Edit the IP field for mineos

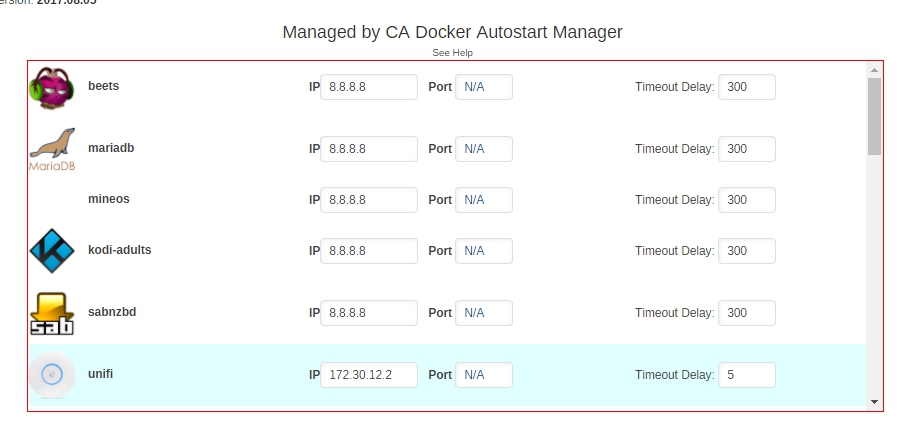[369, 200]
